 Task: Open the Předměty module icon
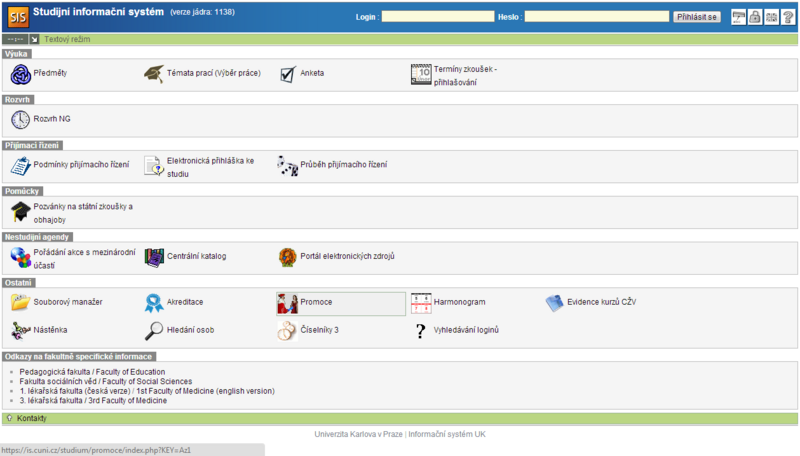click(20, 74)
